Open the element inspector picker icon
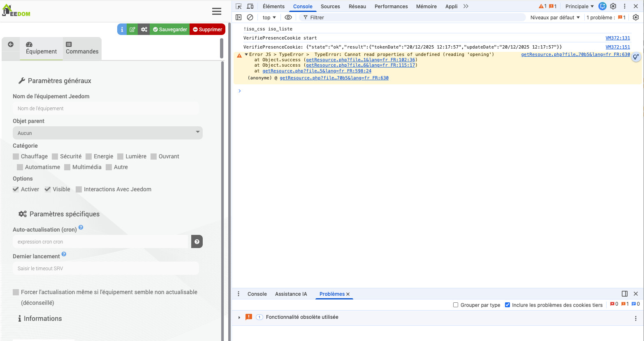 coord(239,6)
